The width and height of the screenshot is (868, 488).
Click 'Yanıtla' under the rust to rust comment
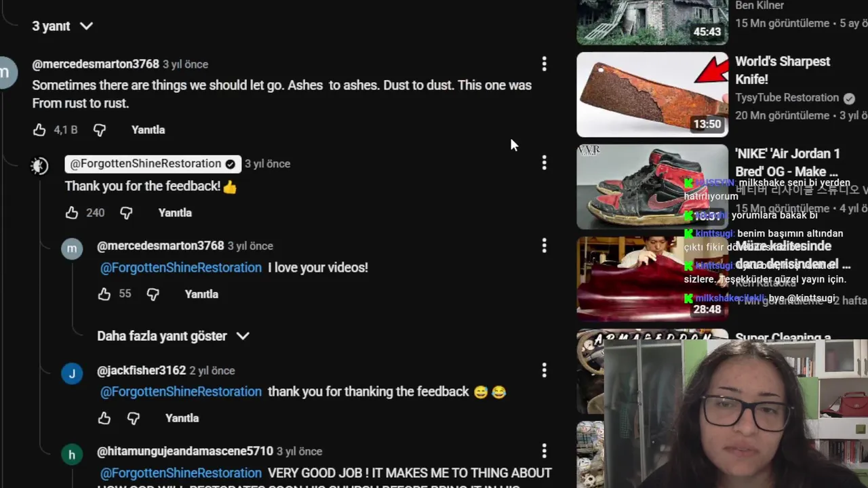[148, 129]
